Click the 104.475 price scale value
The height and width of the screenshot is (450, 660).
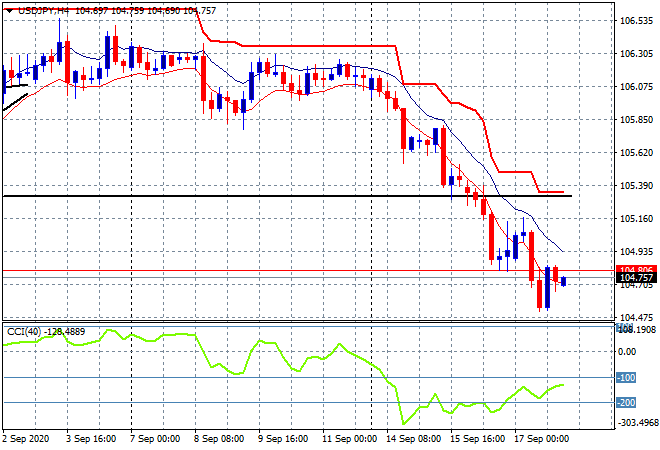[636, 317]
